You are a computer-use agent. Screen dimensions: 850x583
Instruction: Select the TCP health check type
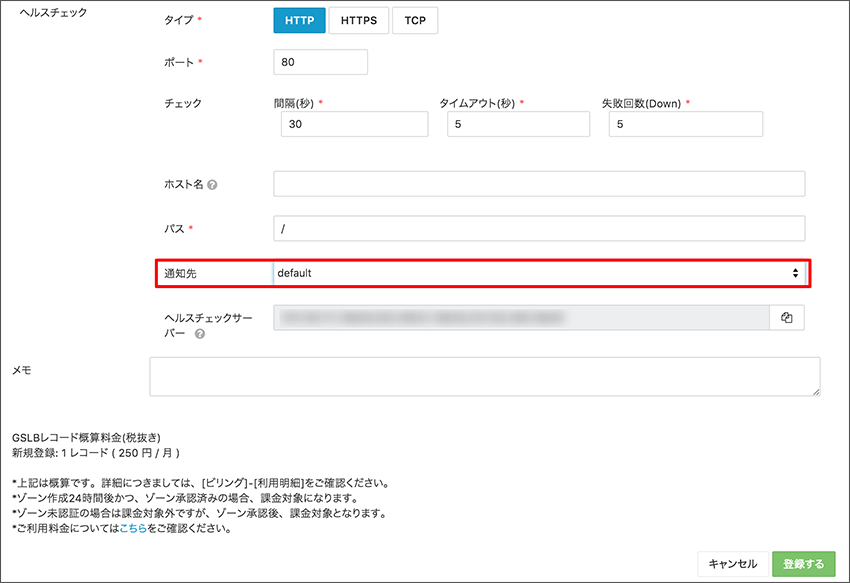414,20
